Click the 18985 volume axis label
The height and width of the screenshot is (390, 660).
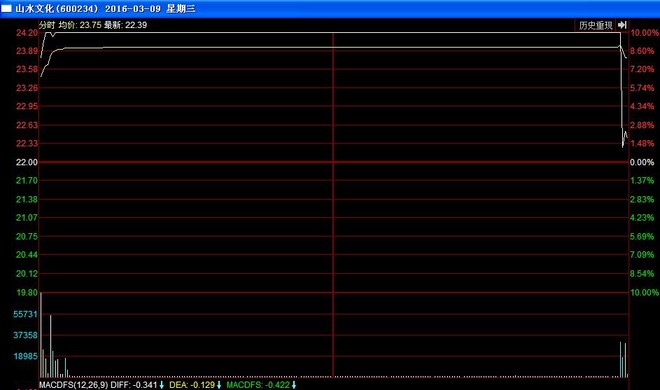(25, 356)
